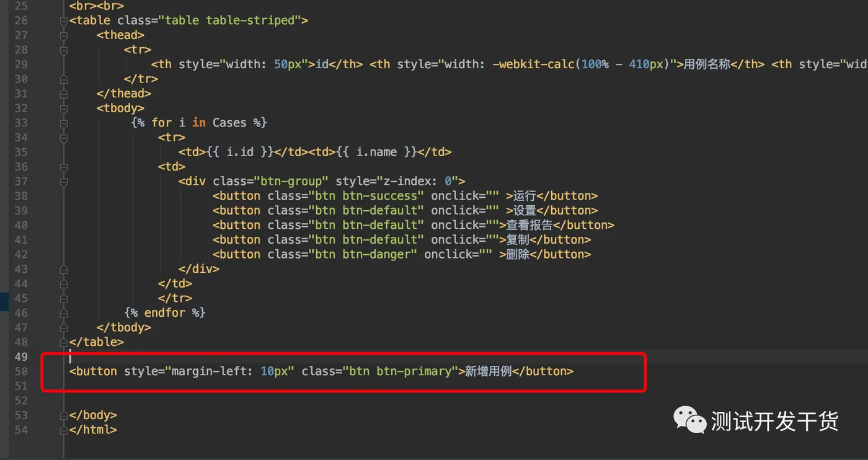Click the "z-index: 0" style value
This screenshot has height=460, width=868.
pyautogui.click(x=418, y=182)
